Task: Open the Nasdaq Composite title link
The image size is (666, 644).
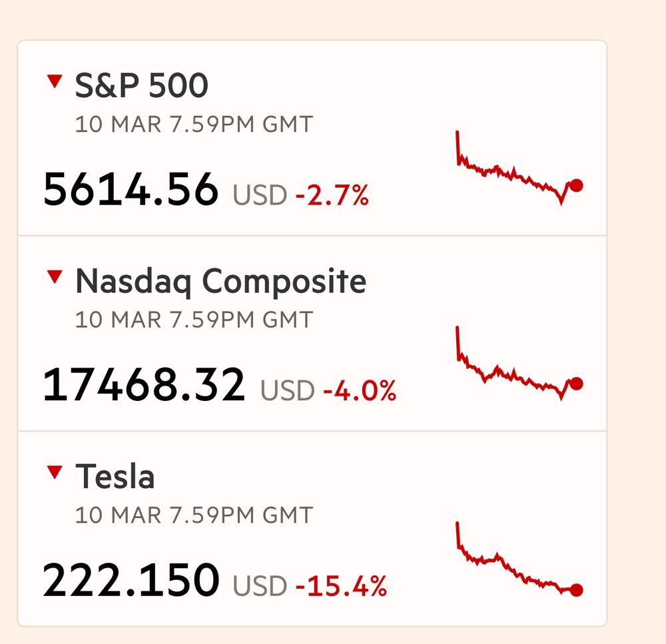Action: 220,282
